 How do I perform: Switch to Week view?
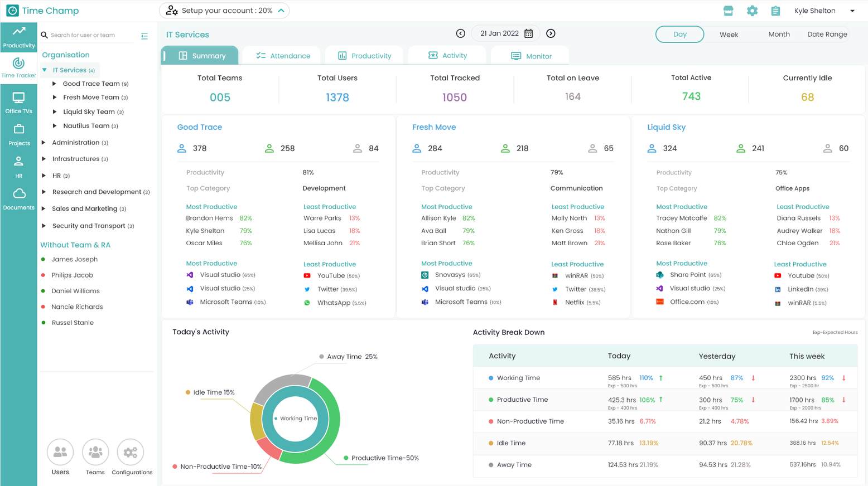coord(729,34)
